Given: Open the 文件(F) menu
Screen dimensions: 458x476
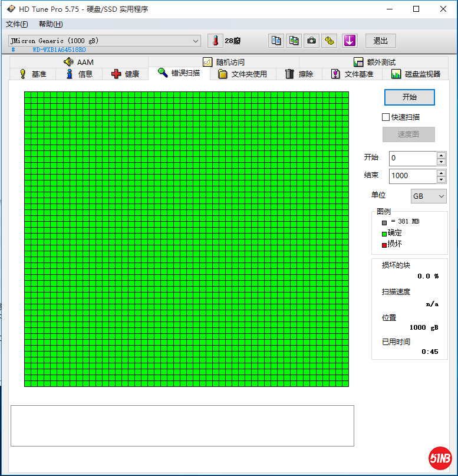Looking at the screenshot, I should (17, 24).
